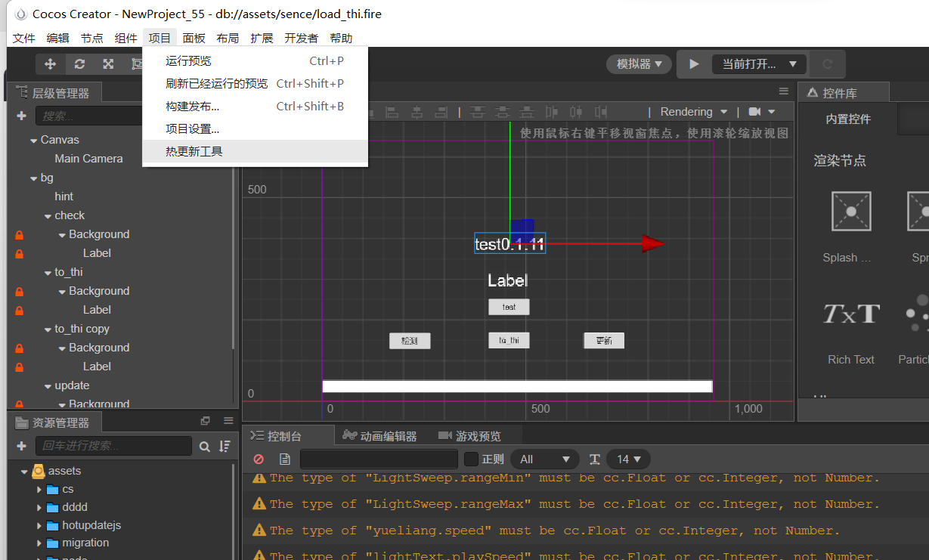Click distribute vertical centers icon

503,112
